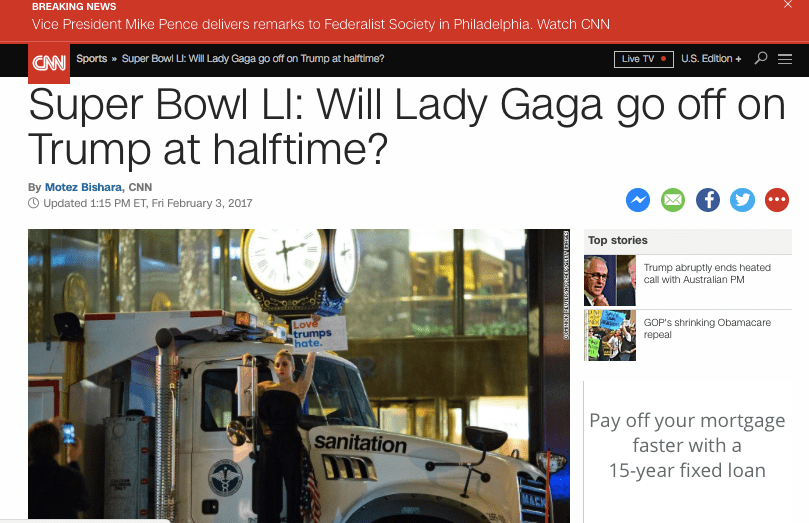Screen dimensions: 809x523
Task: Click the Turnbull and Trump story thumbnail
Action: coord(610,281)
